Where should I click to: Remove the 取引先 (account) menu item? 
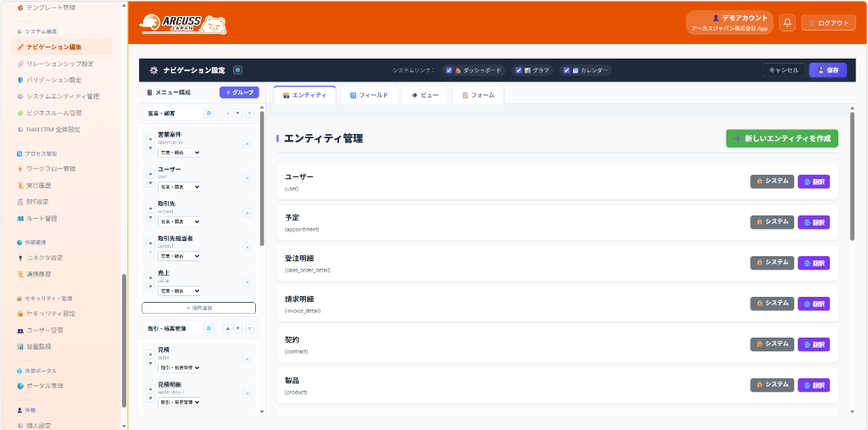[247, 213]
